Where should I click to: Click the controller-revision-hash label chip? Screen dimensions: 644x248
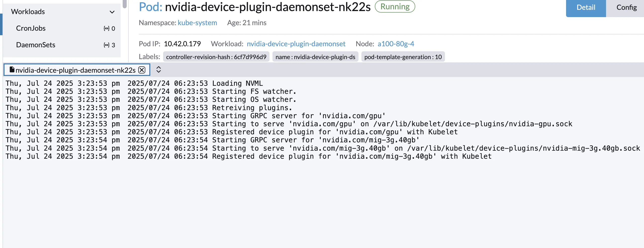click(x=216, y=57)
